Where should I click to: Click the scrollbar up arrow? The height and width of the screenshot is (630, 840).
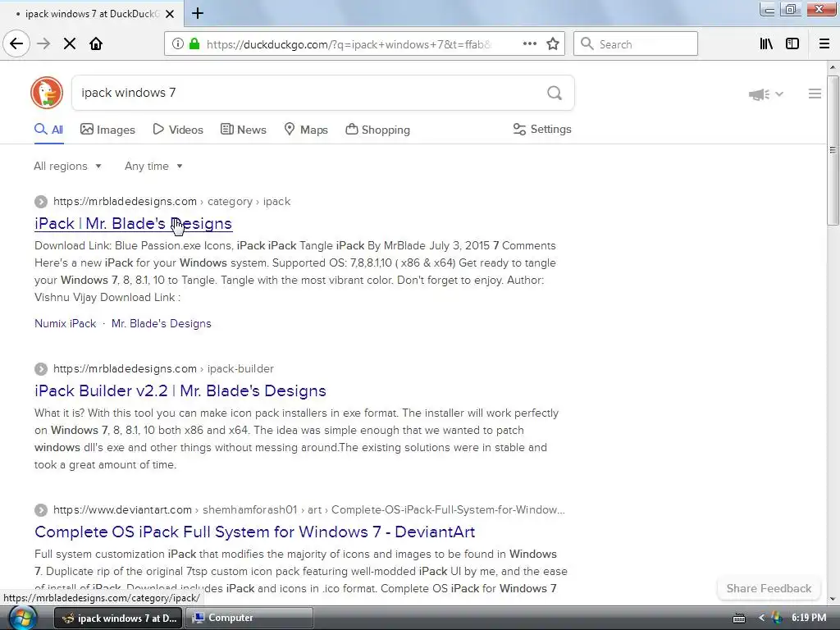click(x=833, y=67)
